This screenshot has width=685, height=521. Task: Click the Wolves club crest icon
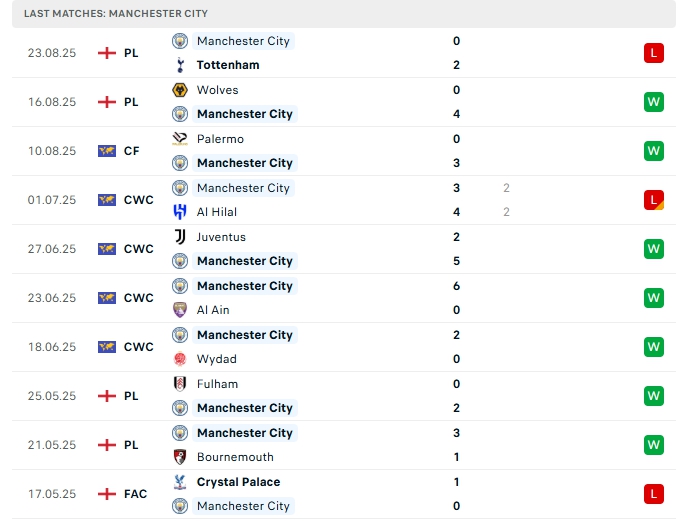click(x=180, y=90)
